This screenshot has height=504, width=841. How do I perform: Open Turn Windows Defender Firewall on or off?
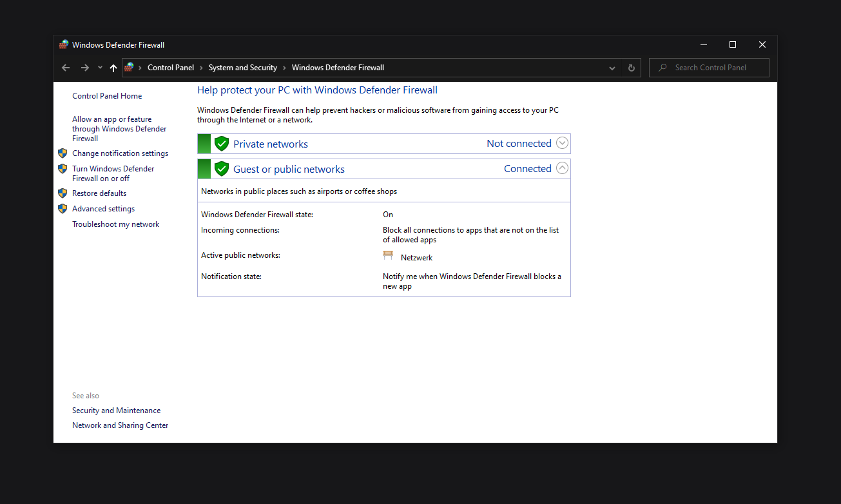tap(113, 173)
